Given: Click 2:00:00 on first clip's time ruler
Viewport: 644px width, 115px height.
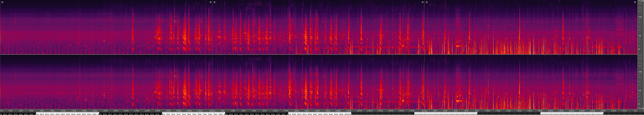Looking at the screenshot, I should pyautogui.click(x=126, y=111).
